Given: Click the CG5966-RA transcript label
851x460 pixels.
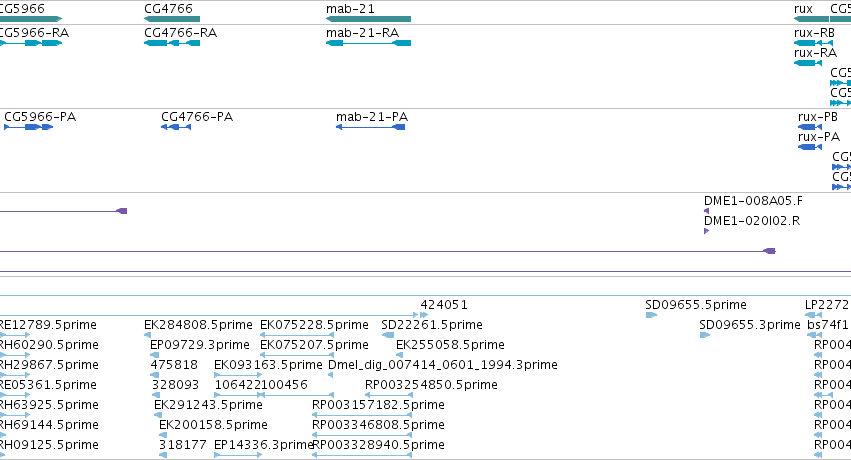Looking at the screenshot, I should coord(34,33).
